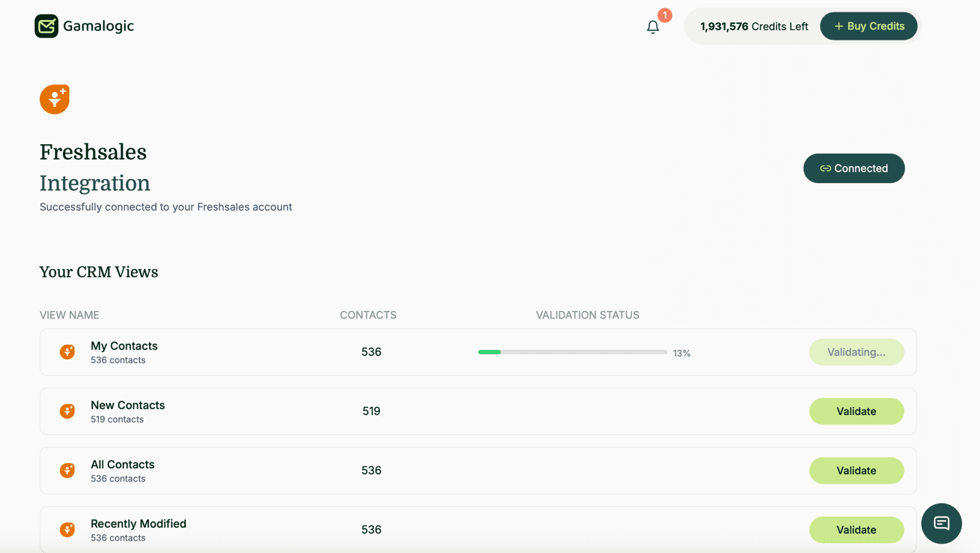Click the Freshsales icon in Recently Modified row
This screenshot has height=553, width=980.
point(67,529)
